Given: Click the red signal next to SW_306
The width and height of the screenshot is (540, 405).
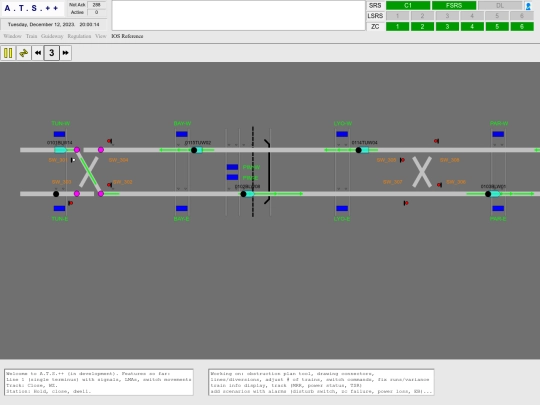Looking at the screenshot, I should point(439,185).
